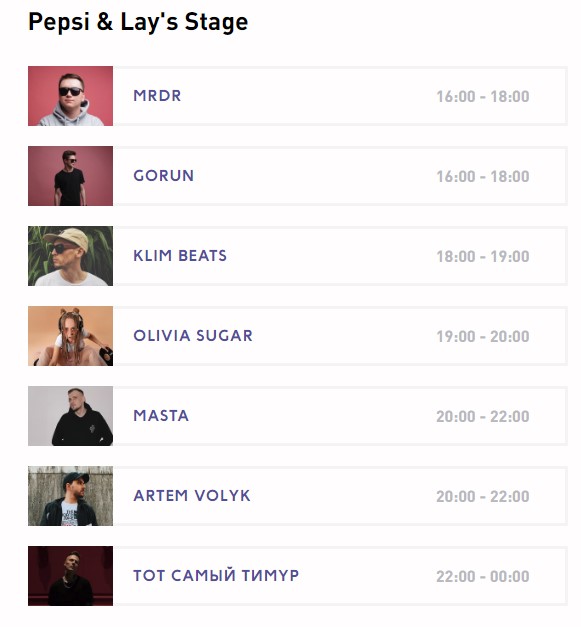Click the MASTA artist name
581x627 pixels.
coord(161,416)
